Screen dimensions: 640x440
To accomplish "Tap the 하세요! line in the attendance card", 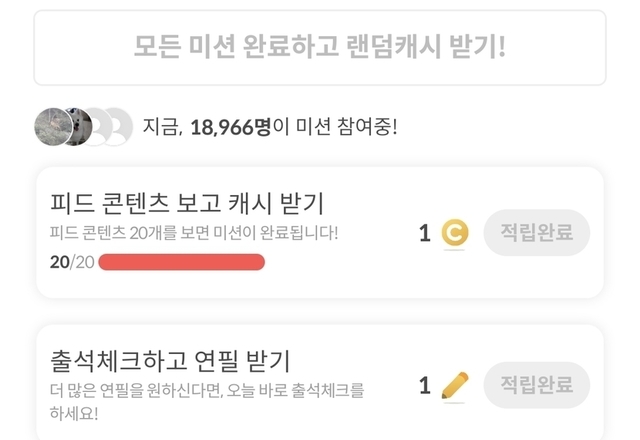I will tap(82, 411).
